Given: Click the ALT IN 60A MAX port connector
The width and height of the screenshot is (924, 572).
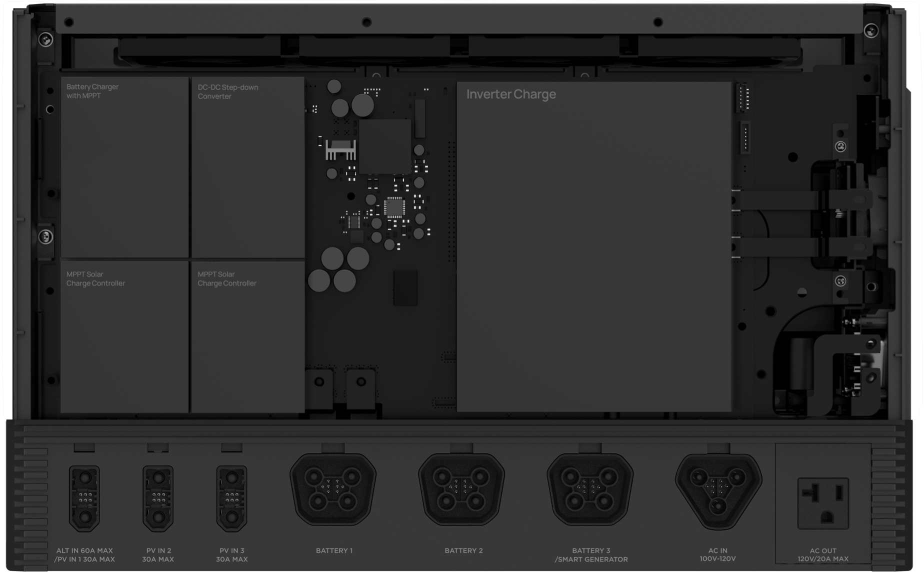Looking at the screenshot, I should click(x=84, y=498).
